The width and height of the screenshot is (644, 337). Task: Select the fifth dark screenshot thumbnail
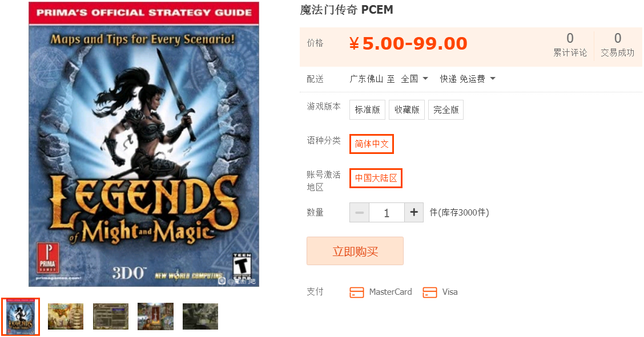(200, 316)
